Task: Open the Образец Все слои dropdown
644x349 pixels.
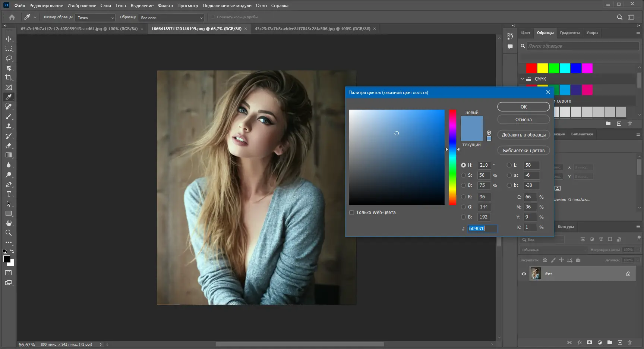Action: [171, 18]
